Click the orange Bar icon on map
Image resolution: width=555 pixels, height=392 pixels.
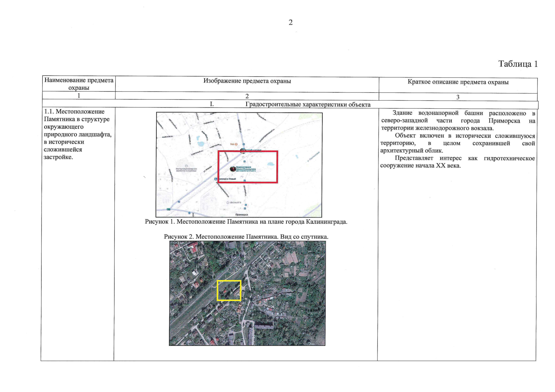click(236, 144)
